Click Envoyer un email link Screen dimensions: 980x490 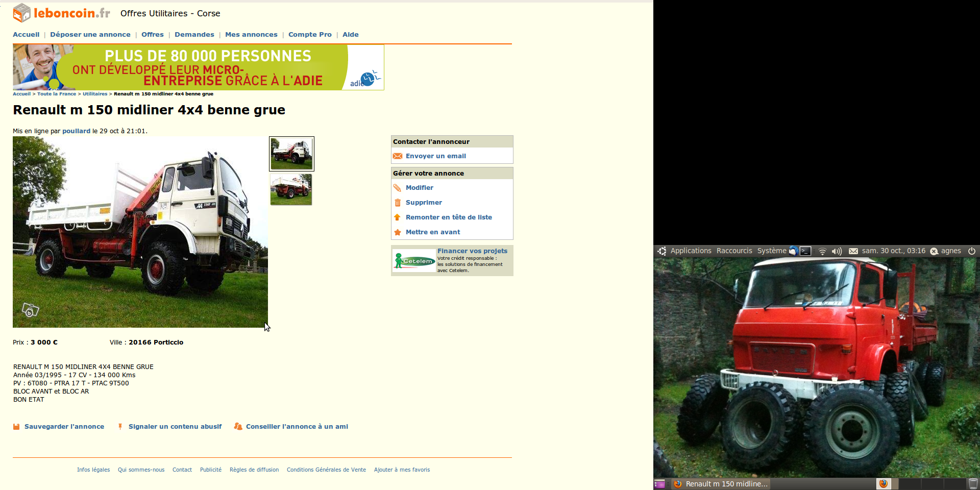click(435, 156)
